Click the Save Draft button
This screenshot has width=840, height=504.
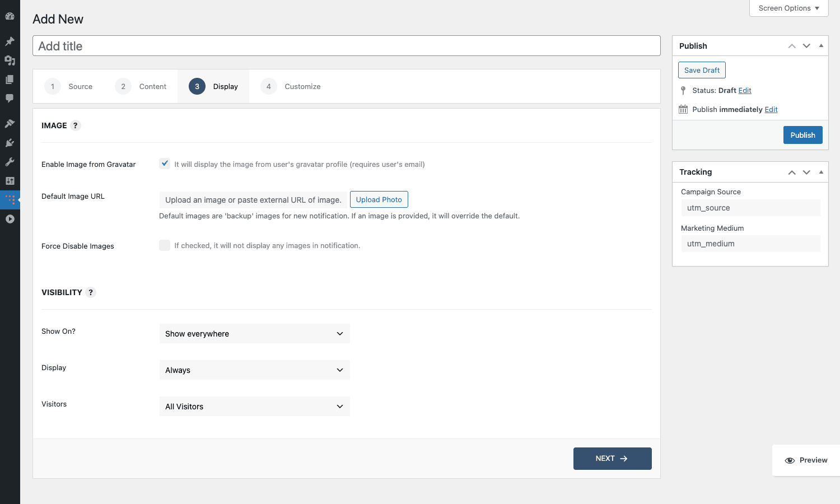click(702, 70)
